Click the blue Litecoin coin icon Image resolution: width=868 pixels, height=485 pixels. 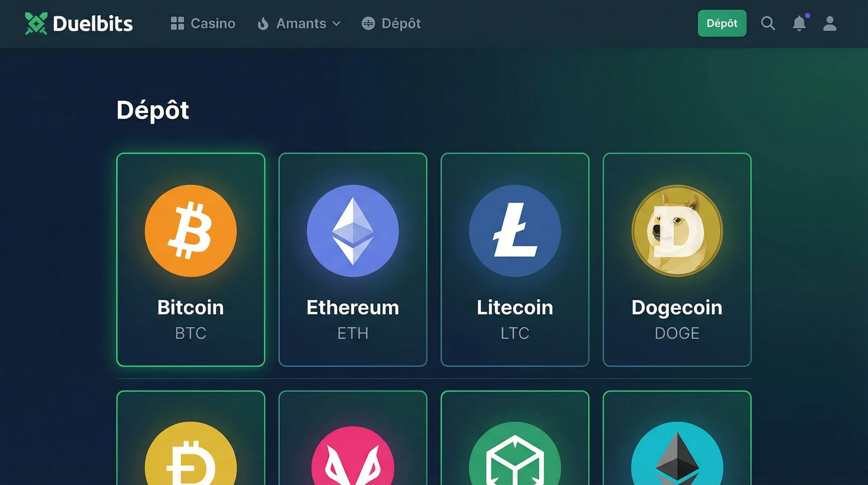515,231
